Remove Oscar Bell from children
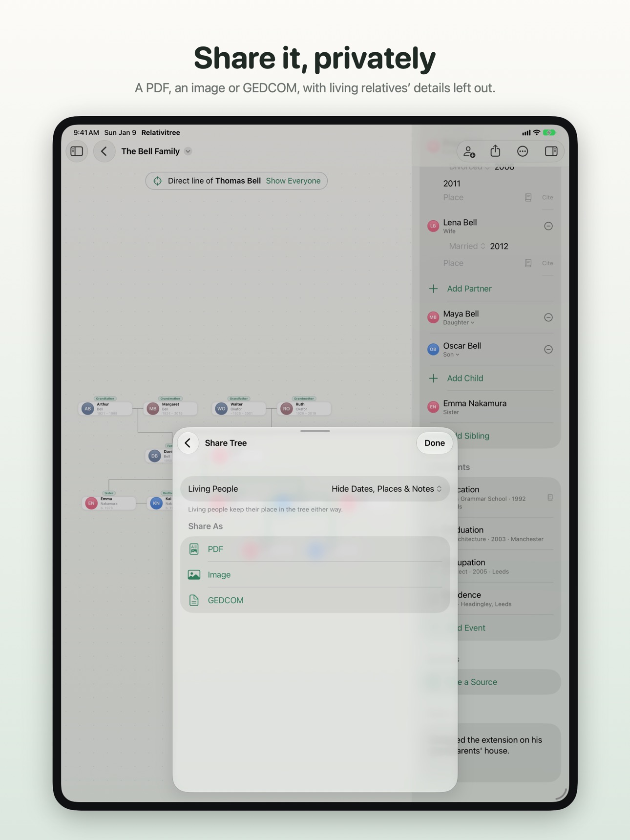630x840 pixels. (x=548, y=349)
